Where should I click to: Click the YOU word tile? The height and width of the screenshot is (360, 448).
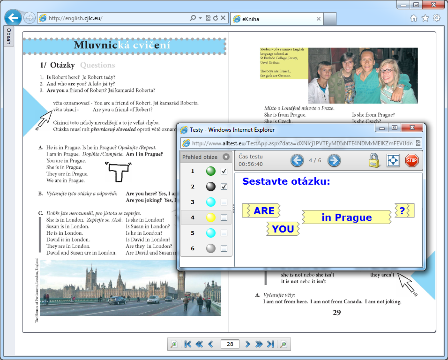click(283, 229)
